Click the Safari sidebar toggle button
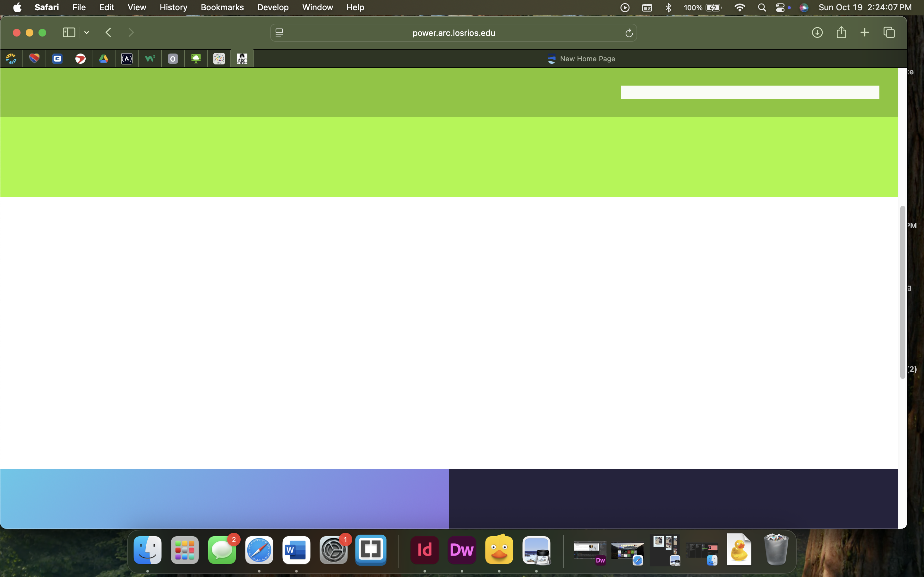Viewport: 924px width, 577px height. click(69, 32)
